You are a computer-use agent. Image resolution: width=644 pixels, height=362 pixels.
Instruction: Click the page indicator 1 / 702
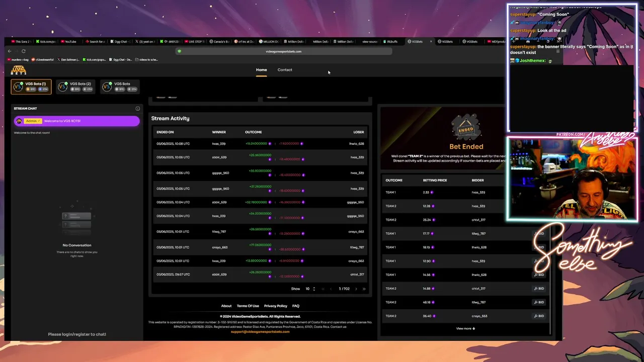(x=344, y=289)
